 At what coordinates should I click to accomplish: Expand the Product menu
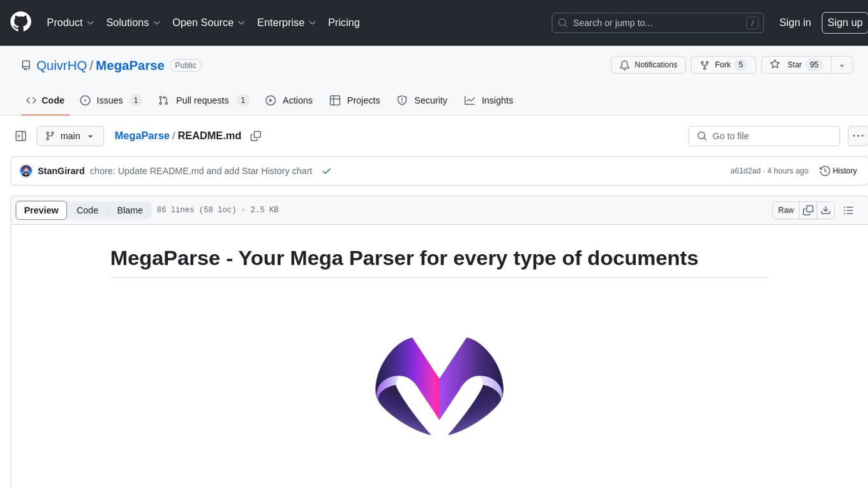tap(70, 22)
